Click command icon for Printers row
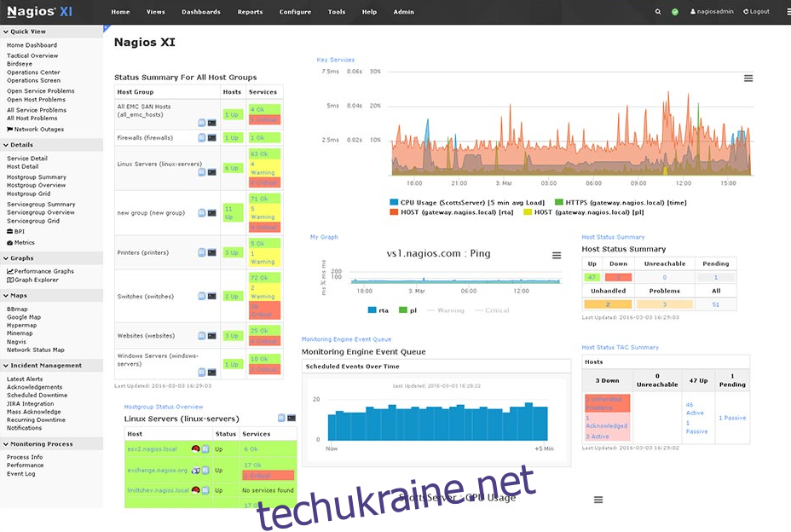791x532 pixels. [x=212, y=252]
